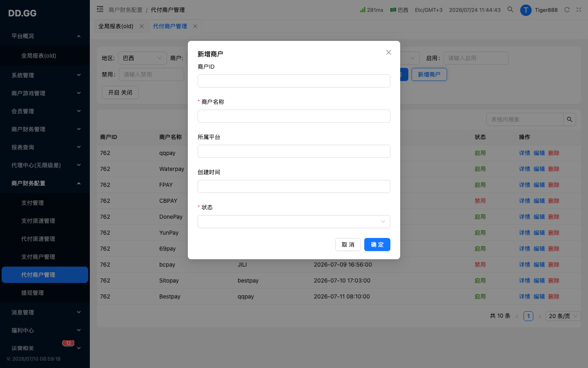
Task: Close the 代付商户管理 tab
Action: coord(195,26)
